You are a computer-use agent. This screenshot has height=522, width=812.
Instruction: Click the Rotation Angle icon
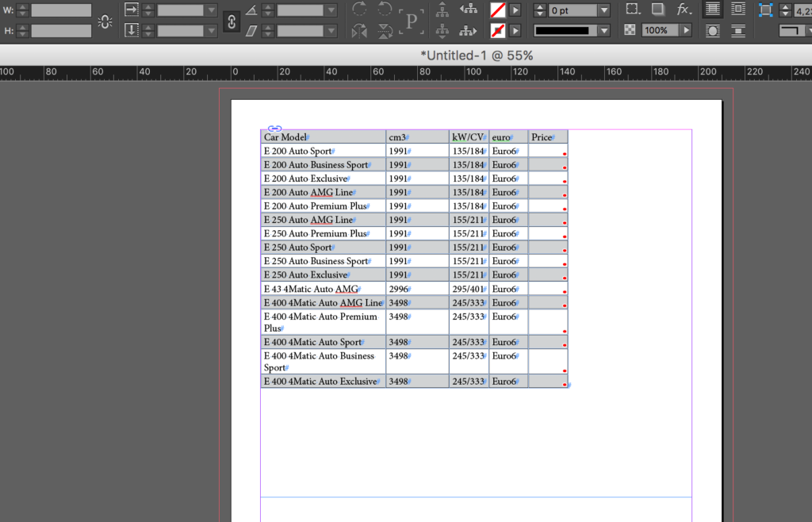click(x=251, y=10)
